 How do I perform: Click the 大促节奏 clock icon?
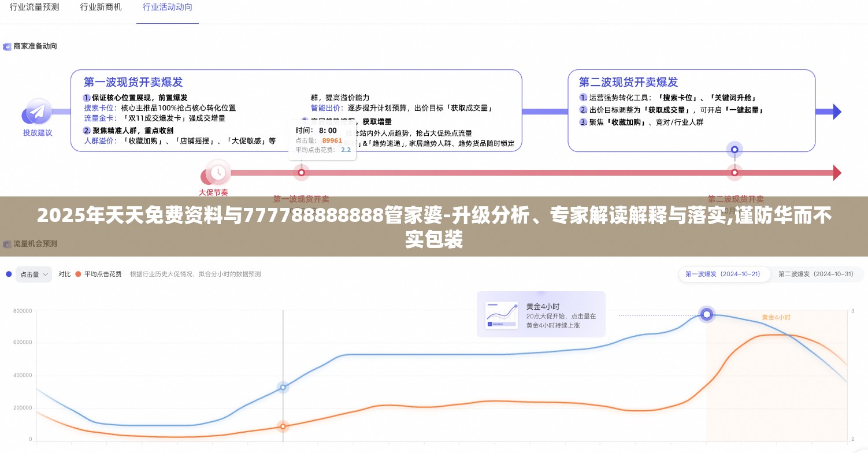[x=218, y=172]
